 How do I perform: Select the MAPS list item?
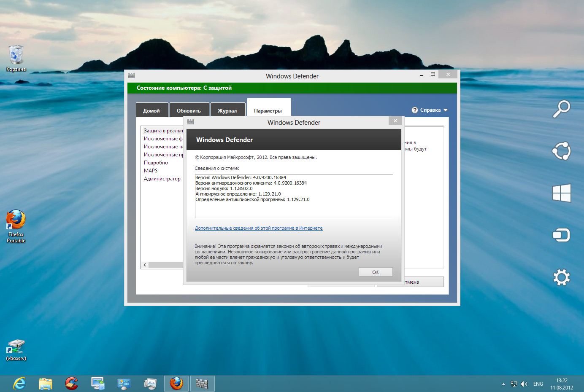(151, 171)
